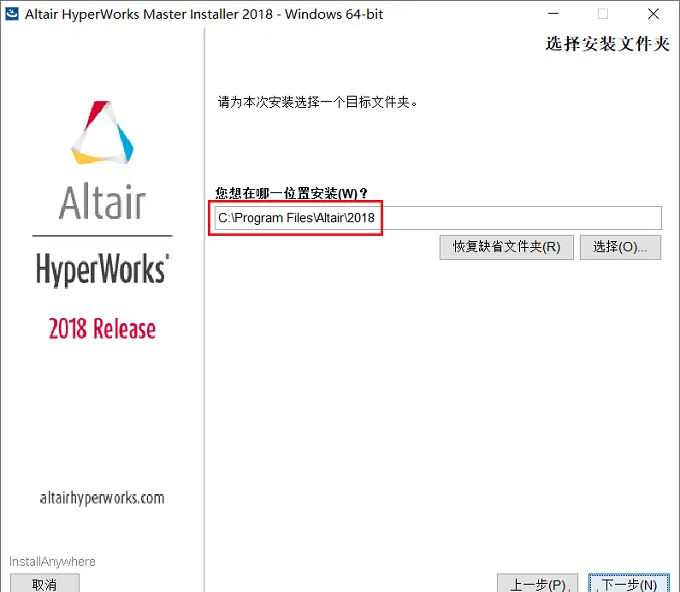The image size is (680, 592).
Task: Click the Altair wordmark
Action: coord(102,202)
